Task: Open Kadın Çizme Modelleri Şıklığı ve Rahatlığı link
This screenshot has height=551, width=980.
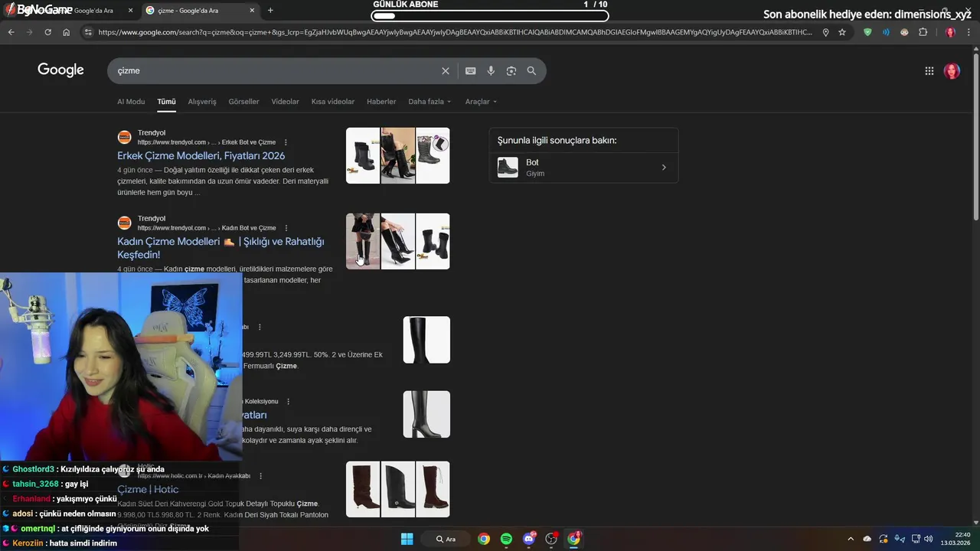Action: tap(220, 248)
